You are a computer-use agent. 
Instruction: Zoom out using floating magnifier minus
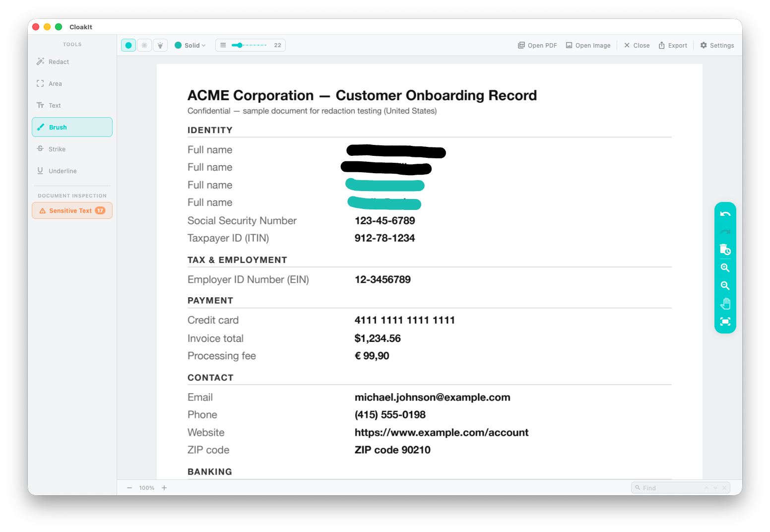pos(725,286)
